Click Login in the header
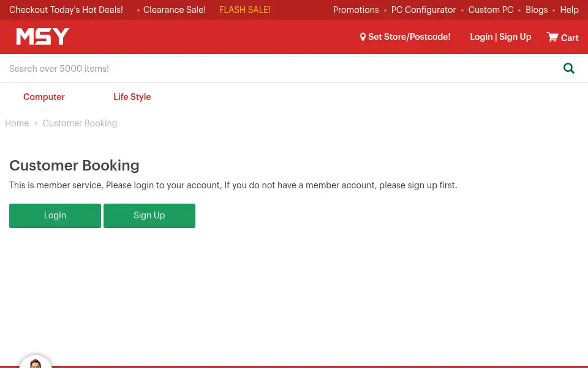 pyautogui.click(x=481, y=37)
